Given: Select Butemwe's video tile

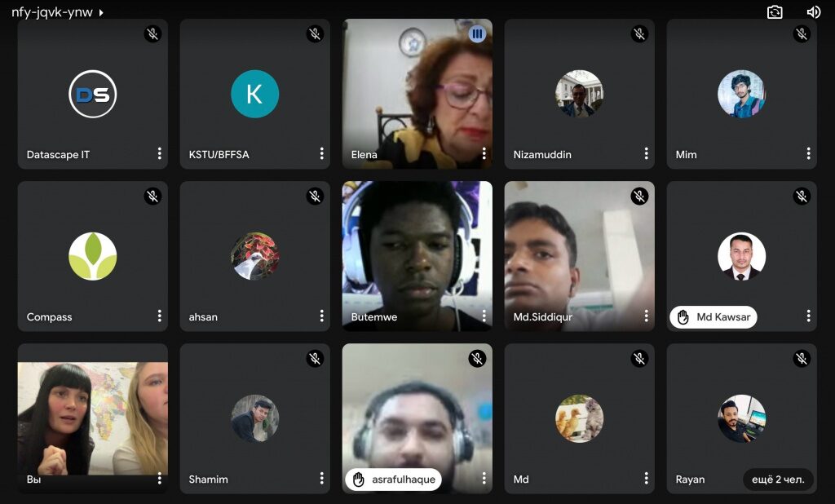Looking at the screenshot, I should tap(417, 256).
